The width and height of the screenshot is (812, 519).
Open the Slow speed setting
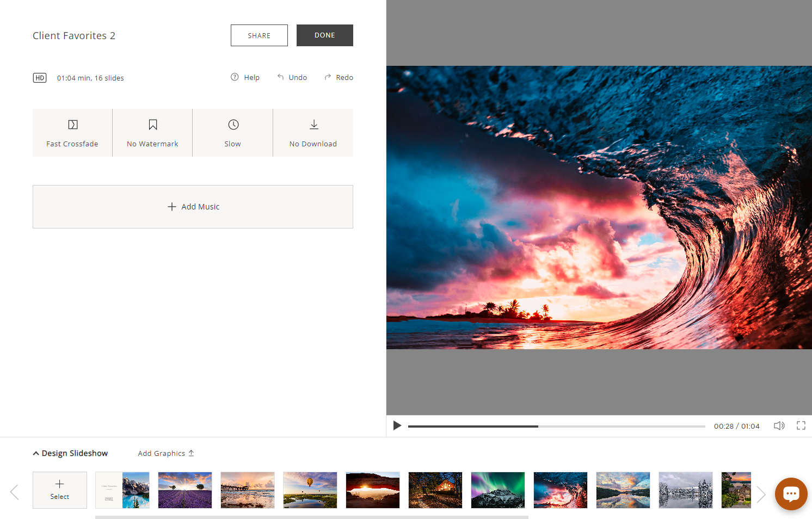pos(232,133)
